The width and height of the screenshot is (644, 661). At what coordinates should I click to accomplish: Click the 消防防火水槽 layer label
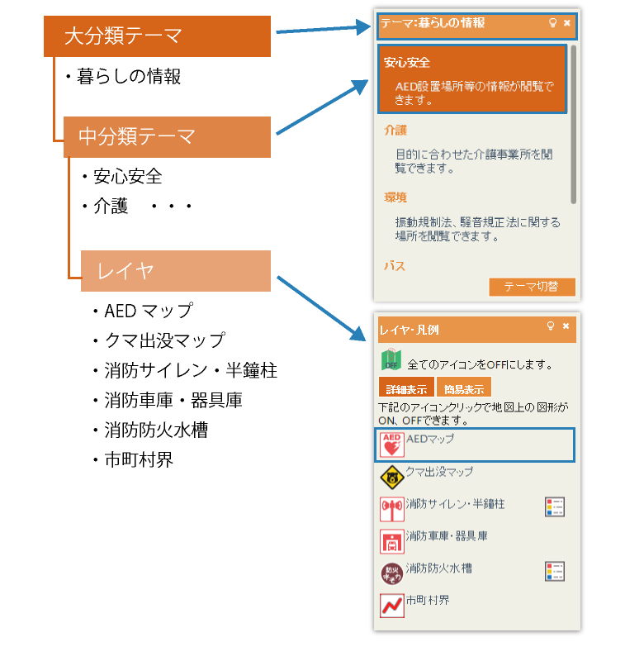tap(439, 568)
